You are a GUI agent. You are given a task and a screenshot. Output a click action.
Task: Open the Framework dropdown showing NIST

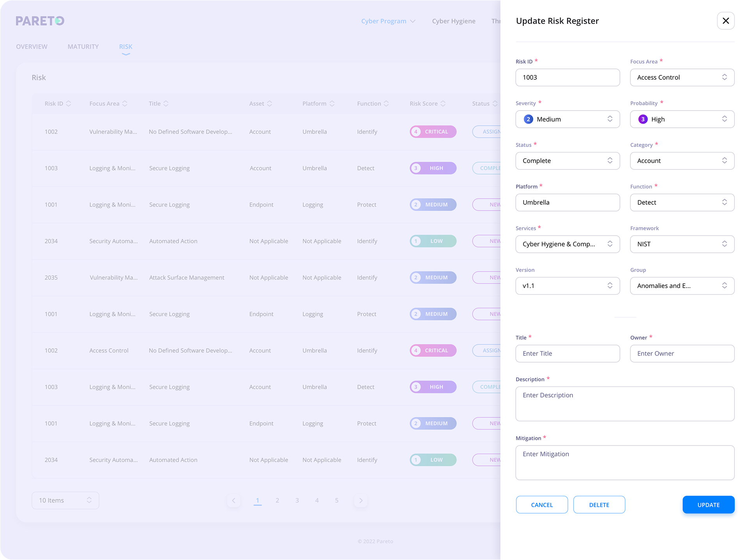click(682, 244)
